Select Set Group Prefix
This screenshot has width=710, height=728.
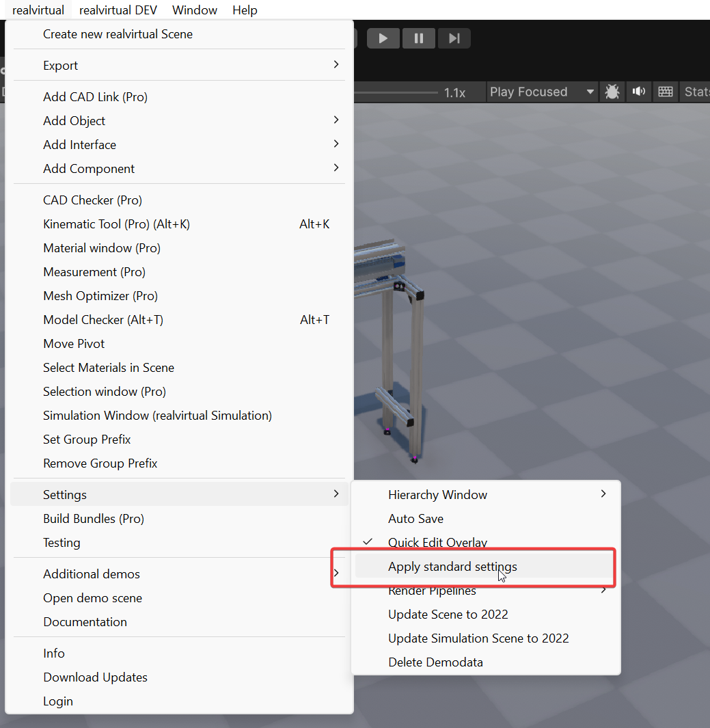(179, 440)
